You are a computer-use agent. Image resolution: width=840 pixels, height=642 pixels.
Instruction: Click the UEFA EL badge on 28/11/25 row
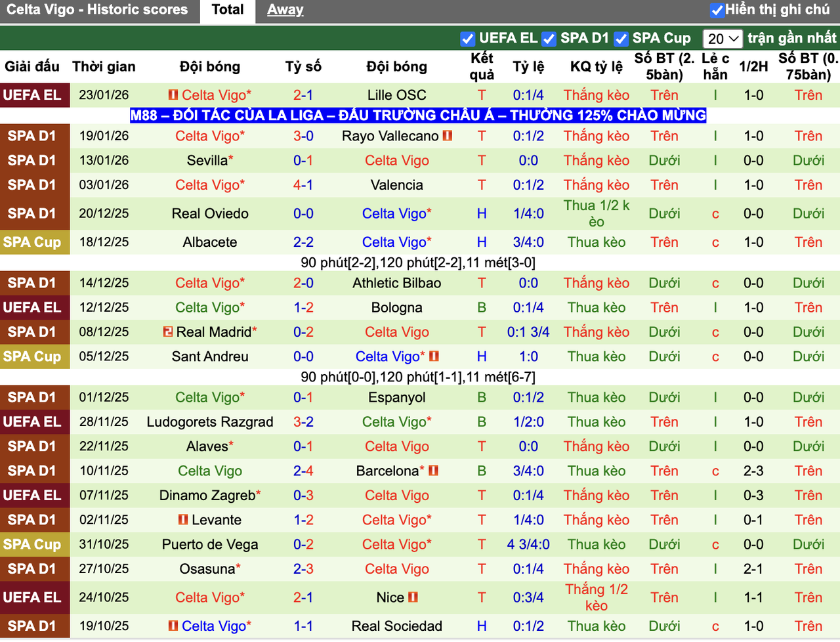point(35,422)
